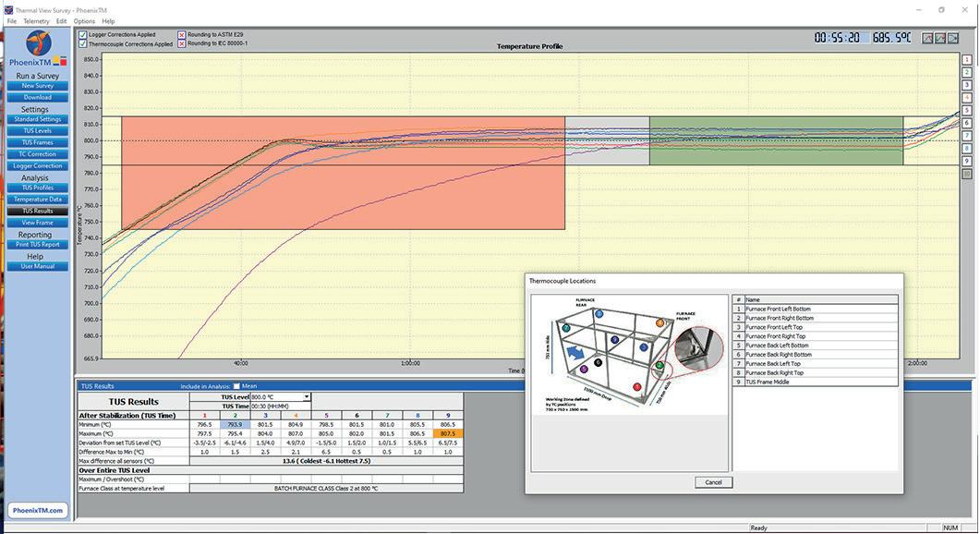
Task: Toggle trace 9 channel button beside graph
Action: pyautogui.click(x=967, y=162)
